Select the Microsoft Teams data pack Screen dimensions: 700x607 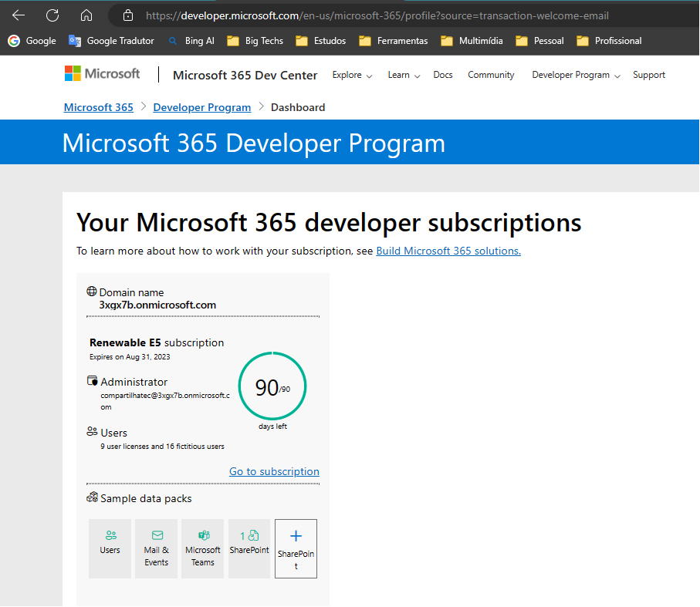pos(202,548)
